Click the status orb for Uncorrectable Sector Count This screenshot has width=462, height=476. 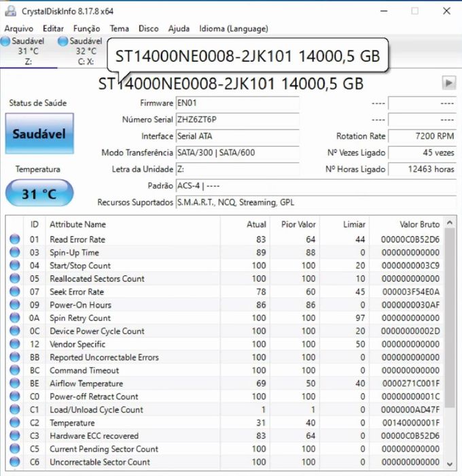pos(14,462)
